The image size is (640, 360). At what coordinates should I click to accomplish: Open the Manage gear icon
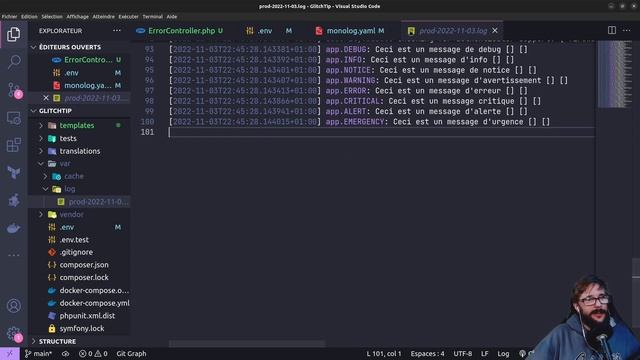[x=14, y=334]
